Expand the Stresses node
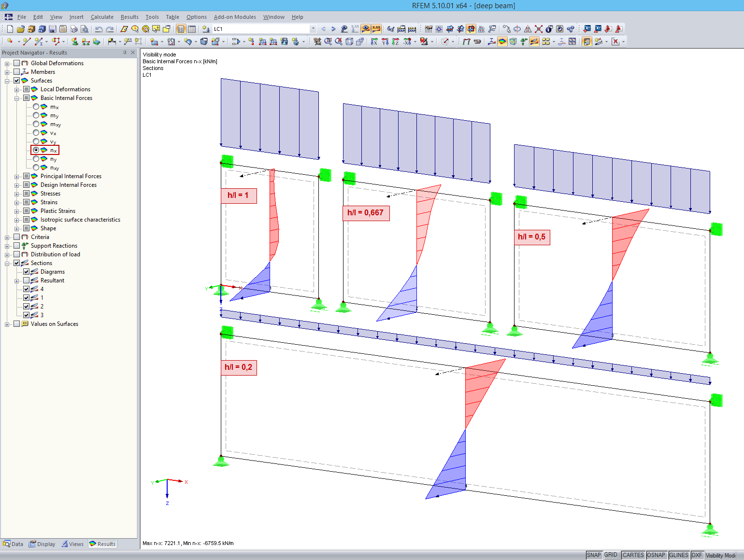Screen dimensions: 744x560 pos(17,194)
